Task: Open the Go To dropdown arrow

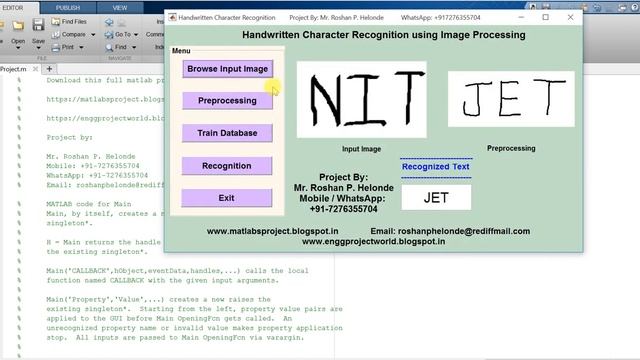Action: (136, 35)
